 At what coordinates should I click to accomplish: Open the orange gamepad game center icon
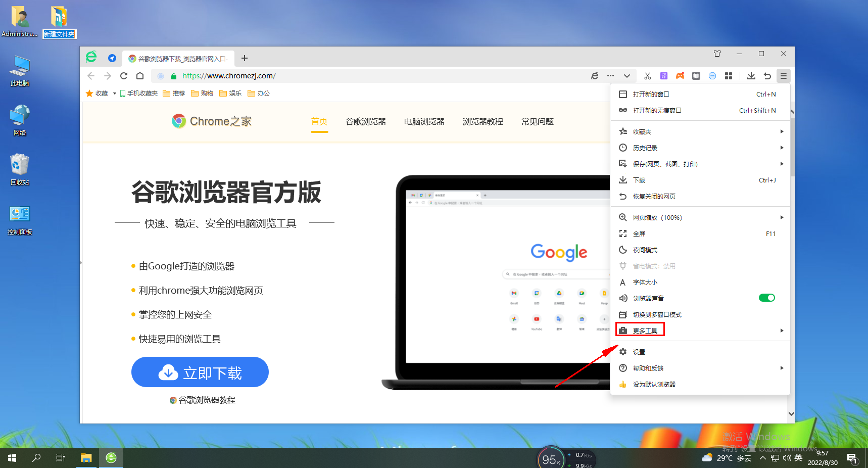point(680,76)
